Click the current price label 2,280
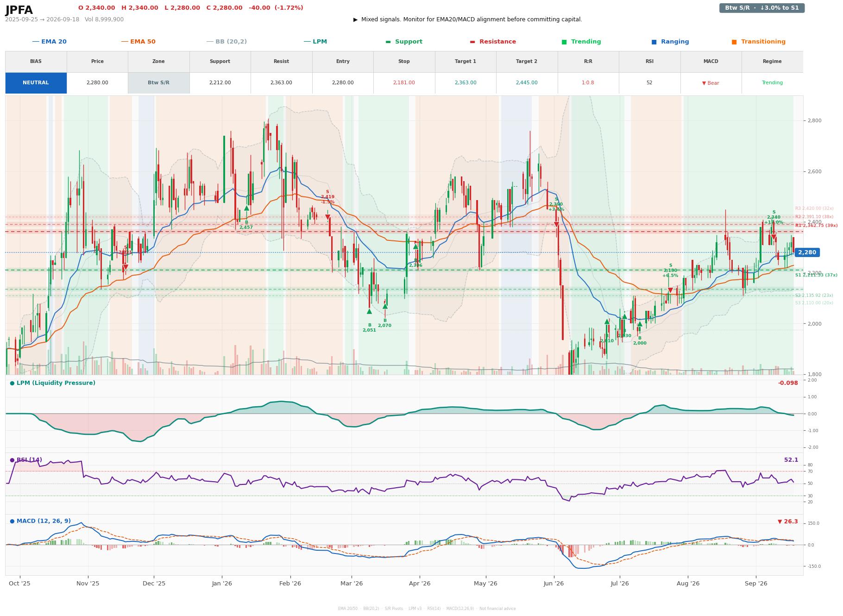 pos(807,252)
